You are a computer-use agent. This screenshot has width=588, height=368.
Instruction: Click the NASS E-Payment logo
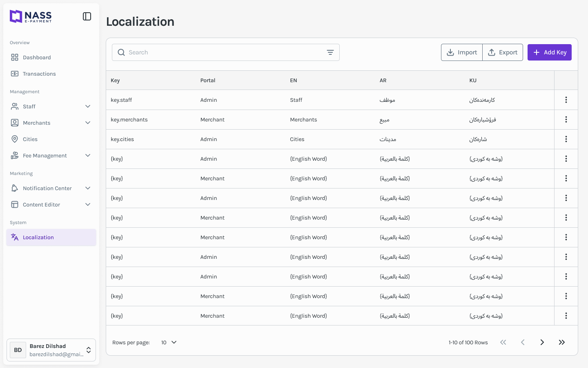[x=31, y=16]
